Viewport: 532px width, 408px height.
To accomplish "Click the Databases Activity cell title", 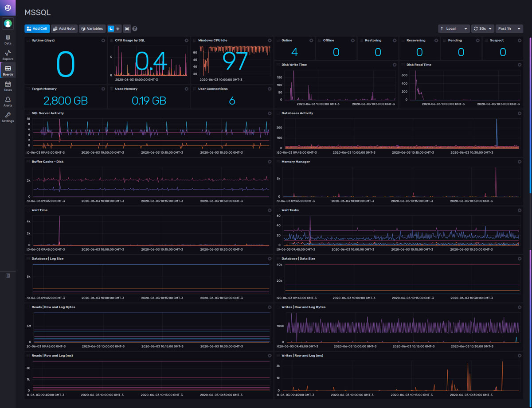I will (x=297, y=113).
